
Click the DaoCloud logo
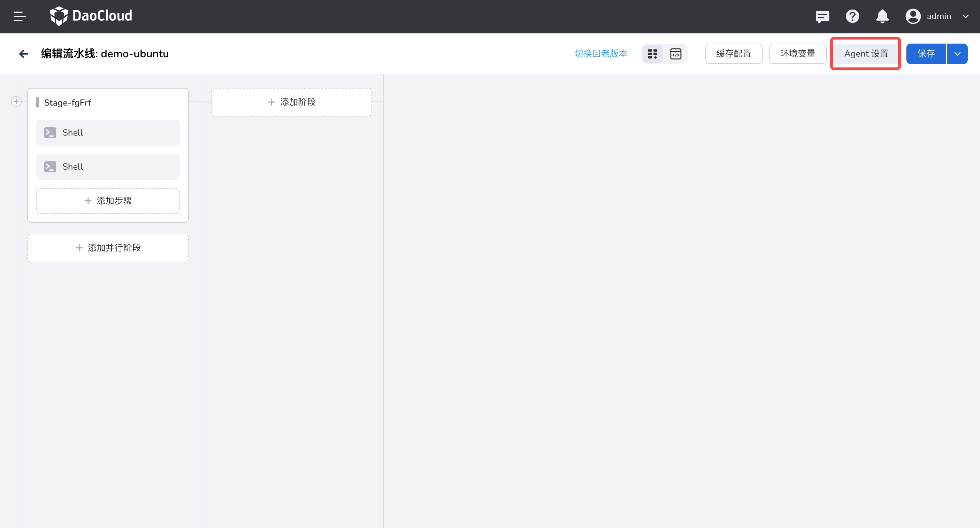91,16
